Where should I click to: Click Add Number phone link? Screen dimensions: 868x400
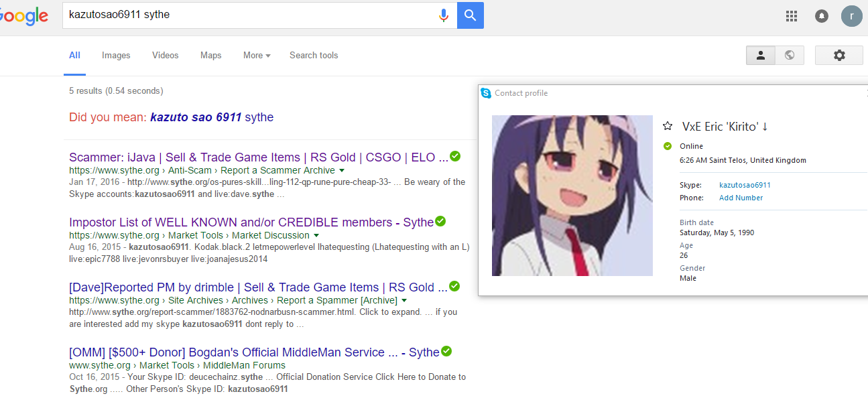point(741,198)
